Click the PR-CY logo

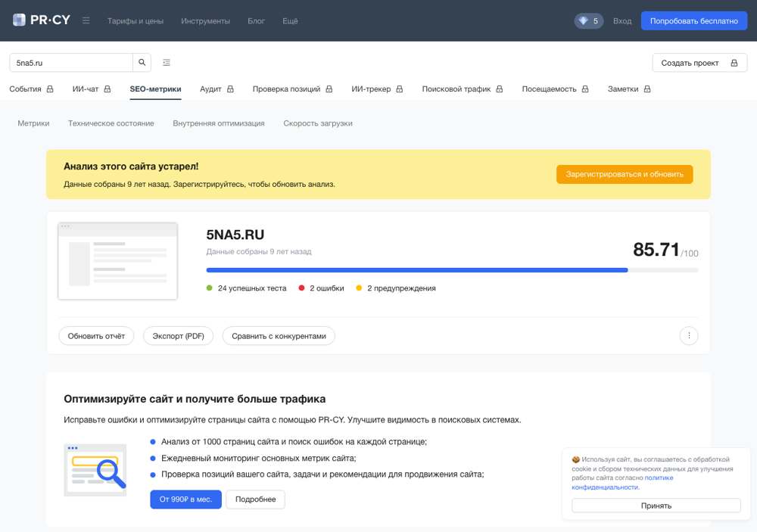[x=42, y=20]
